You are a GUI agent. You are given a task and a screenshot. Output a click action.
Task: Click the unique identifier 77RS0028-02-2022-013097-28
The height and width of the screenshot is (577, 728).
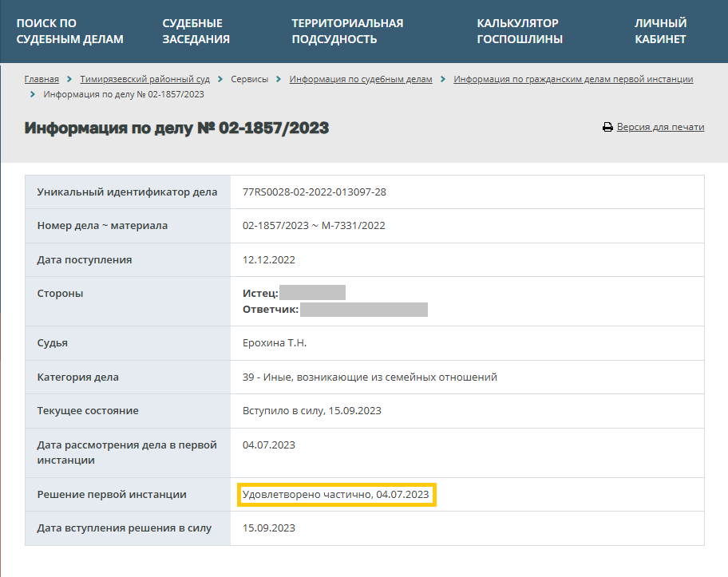pos(314,192)
